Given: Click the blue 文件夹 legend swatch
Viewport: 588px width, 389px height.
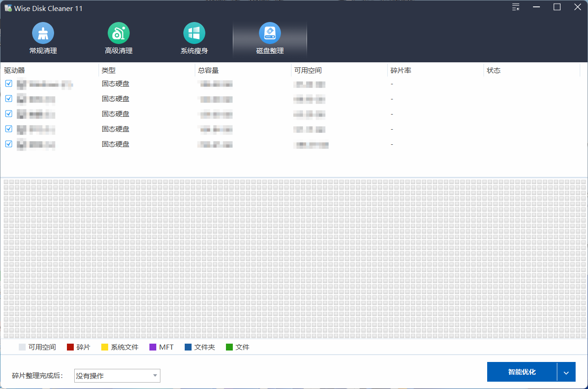Looking at the screenshot, I should pyautogui.click(x=188, y=347).
